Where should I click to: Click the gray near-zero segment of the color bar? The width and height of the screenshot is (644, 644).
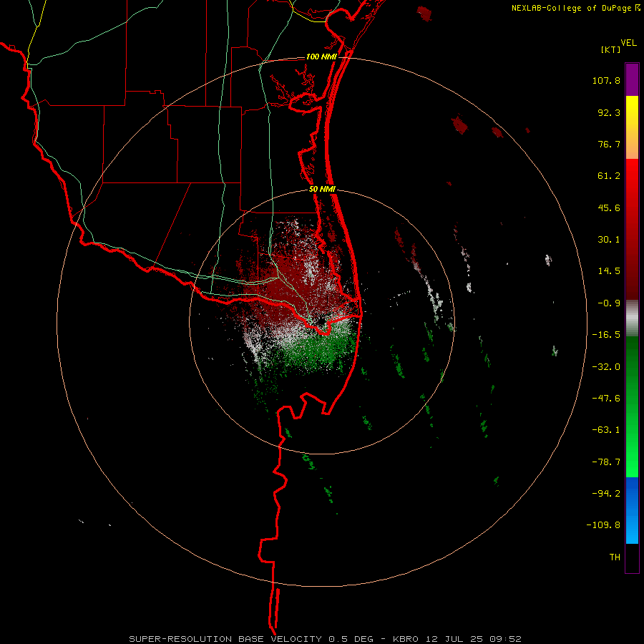click(632, 318)
